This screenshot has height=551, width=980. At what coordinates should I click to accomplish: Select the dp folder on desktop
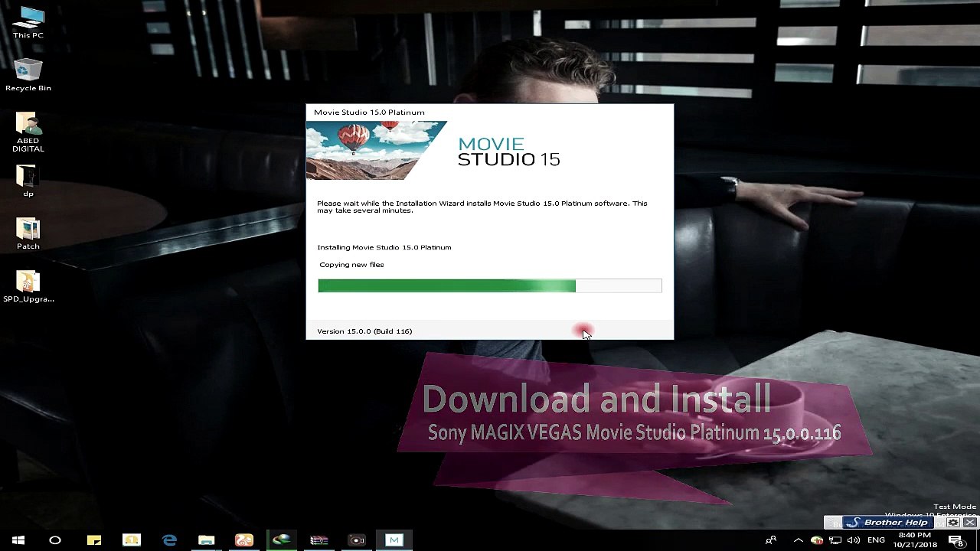[28, 181]
